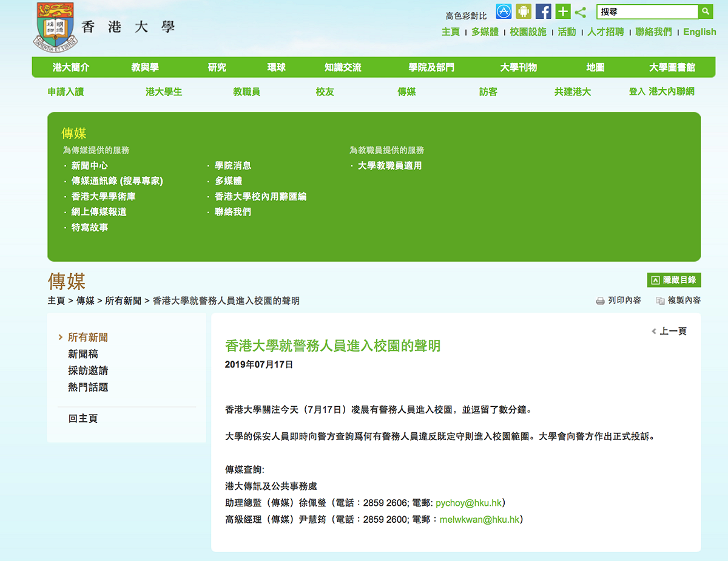This screenshot has height=561, width=728.
Task: Open the 港大簡介 menu
Action: pyautogui.click(x=71, y=67)
